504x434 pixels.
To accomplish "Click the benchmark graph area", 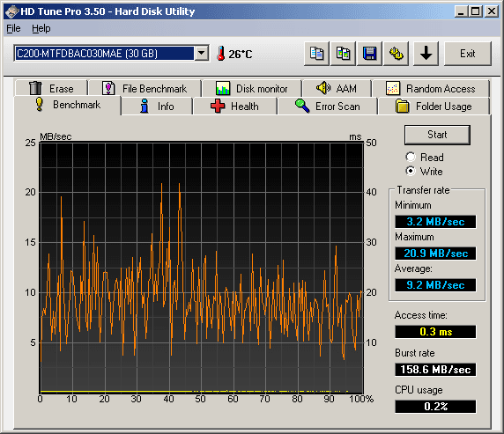I will [x=202, y=268].
